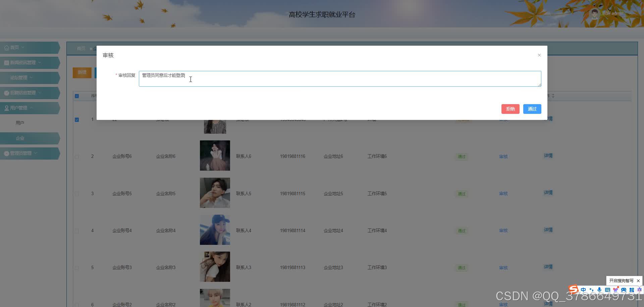Image resolution: width=644 pixels, height=307 pixels.
Task: Expand the 论坛管理 menu
Action: pos(30,78)
